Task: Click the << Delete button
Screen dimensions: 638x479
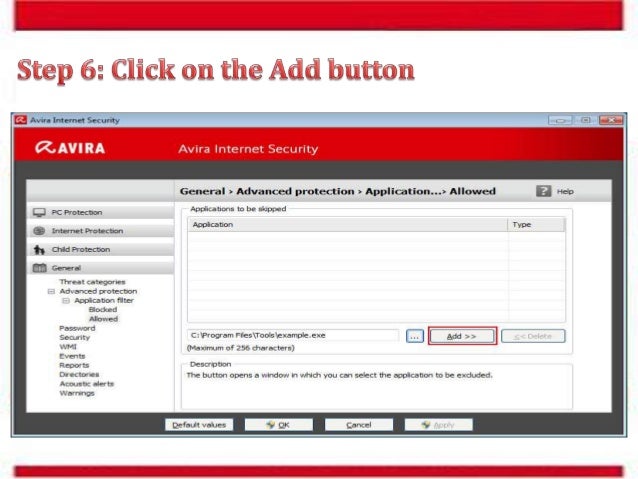Action: coord(533,336)
